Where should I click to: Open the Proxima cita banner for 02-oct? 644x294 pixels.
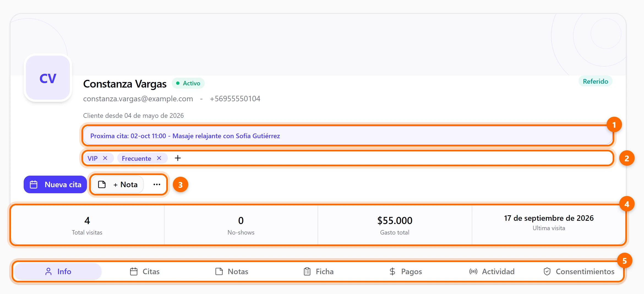coord(348,136)
